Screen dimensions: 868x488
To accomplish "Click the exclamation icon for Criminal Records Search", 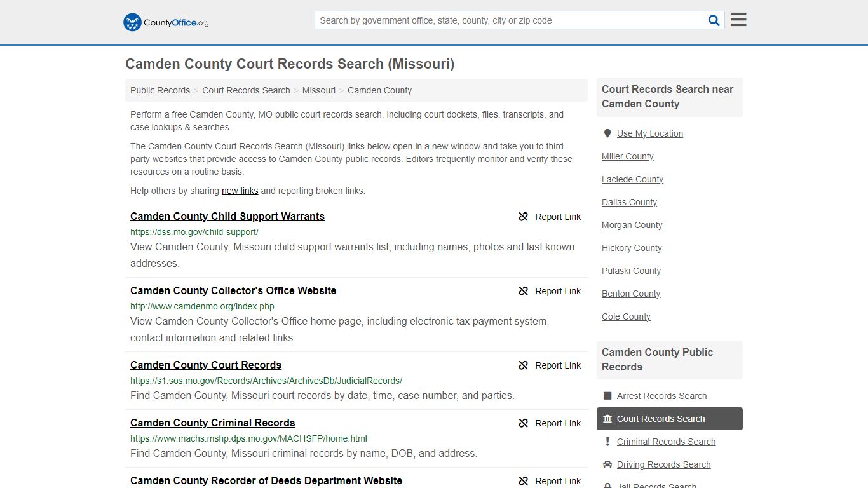I will [x=607, y=442].
